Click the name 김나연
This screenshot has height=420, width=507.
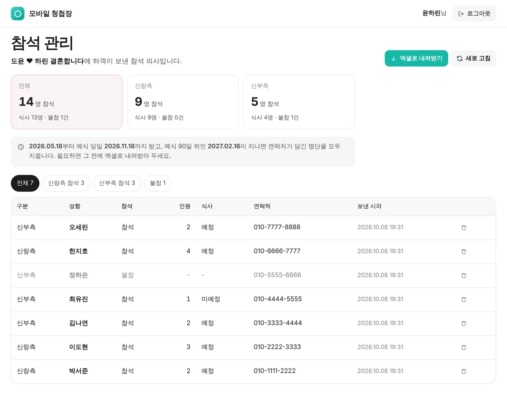79,323
